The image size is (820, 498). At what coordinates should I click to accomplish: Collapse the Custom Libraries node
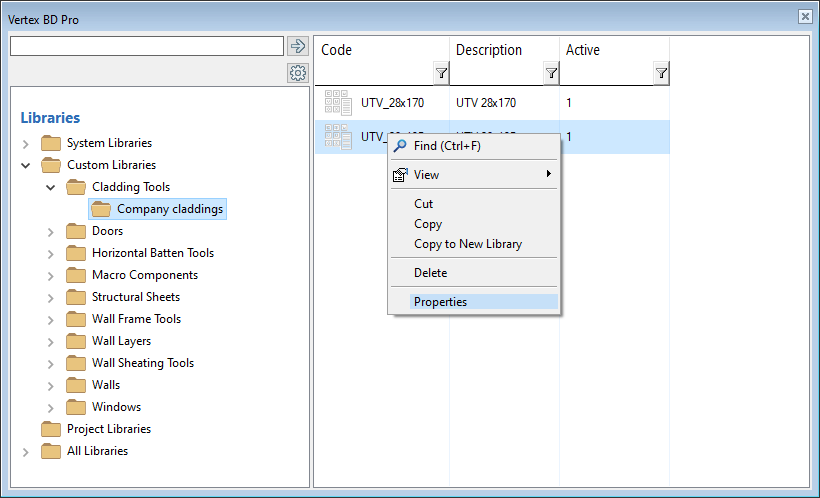26,165
